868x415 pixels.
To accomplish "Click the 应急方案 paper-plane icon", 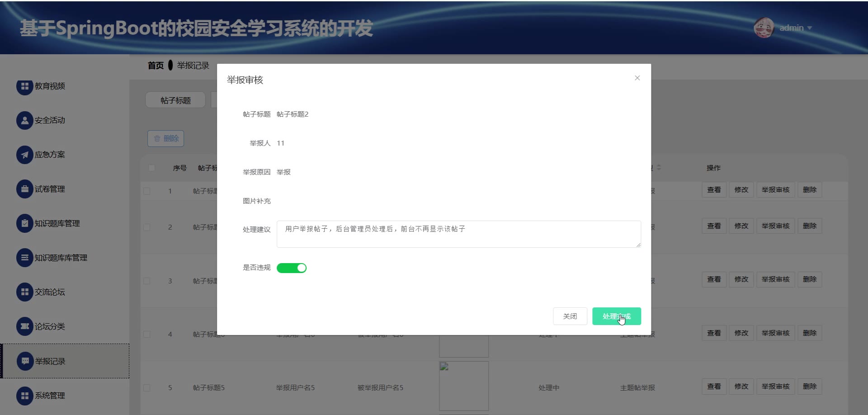I will pyautogui.click(x=25, y=155).
